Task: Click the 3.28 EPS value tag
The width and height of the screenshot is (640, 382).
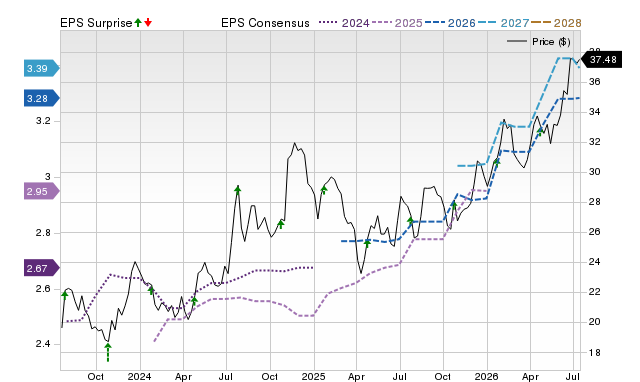Action: [x=41, y=98]
